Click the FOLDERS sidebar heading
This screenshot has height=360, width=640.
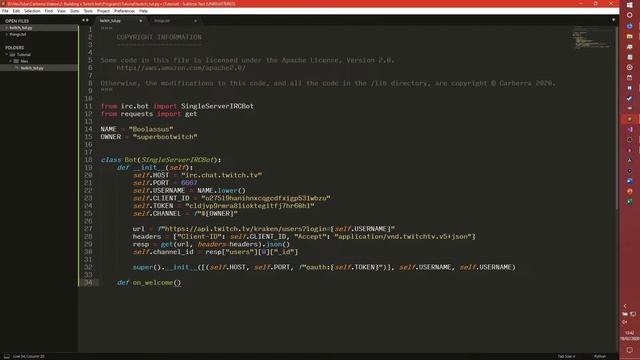pyautogui.click(x=14, y=48)
